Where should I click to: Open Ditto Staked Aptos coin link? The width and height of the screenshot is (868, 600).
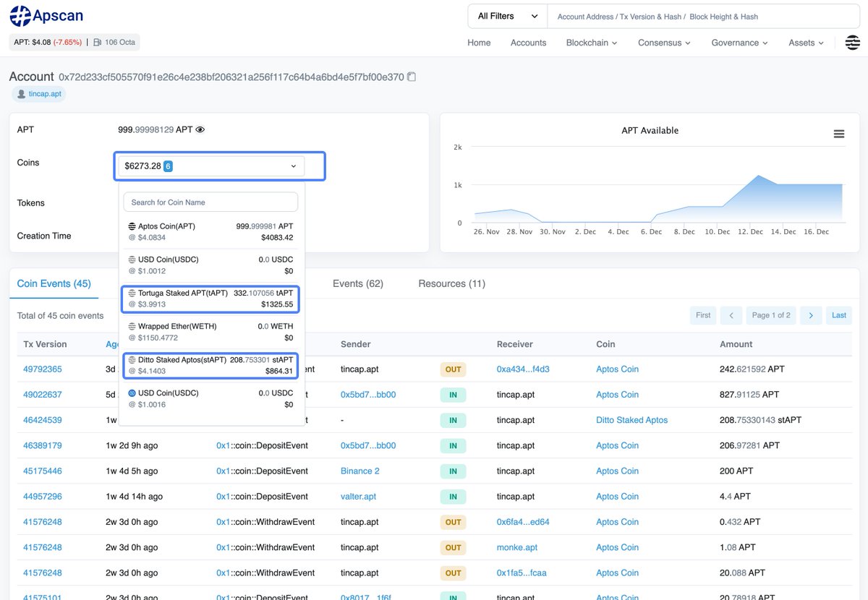[x=632, y=420]
